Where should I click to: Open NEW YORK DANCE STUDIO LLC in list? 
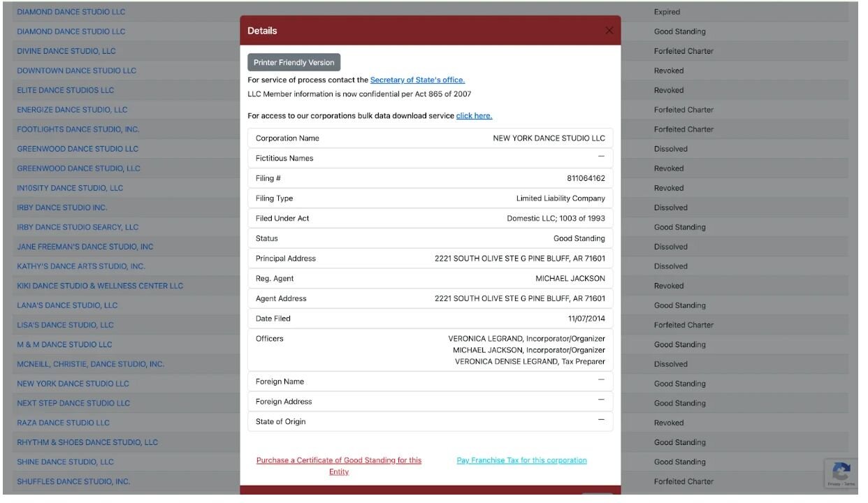(x=73, y=384)
